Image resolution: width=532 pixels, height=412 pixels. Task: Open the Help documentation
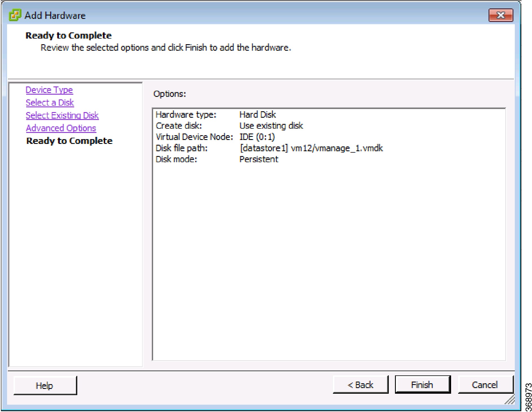pyautogui.click(x=45, y=386)
